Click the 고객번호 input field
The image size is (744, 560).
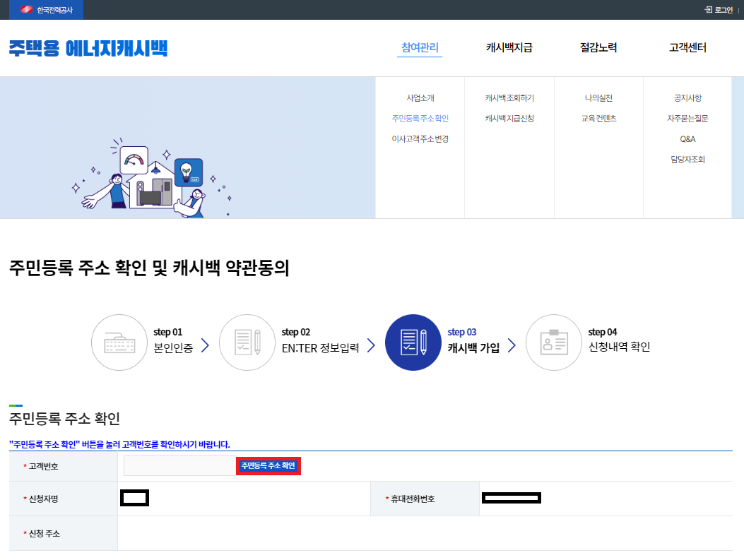180,465
